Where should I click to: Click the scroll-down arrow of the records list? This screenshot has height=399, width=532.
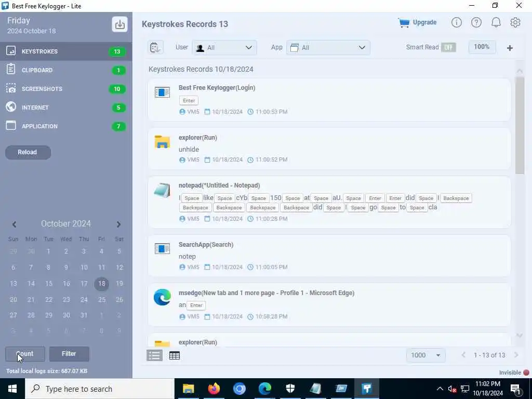pos(520,336)
